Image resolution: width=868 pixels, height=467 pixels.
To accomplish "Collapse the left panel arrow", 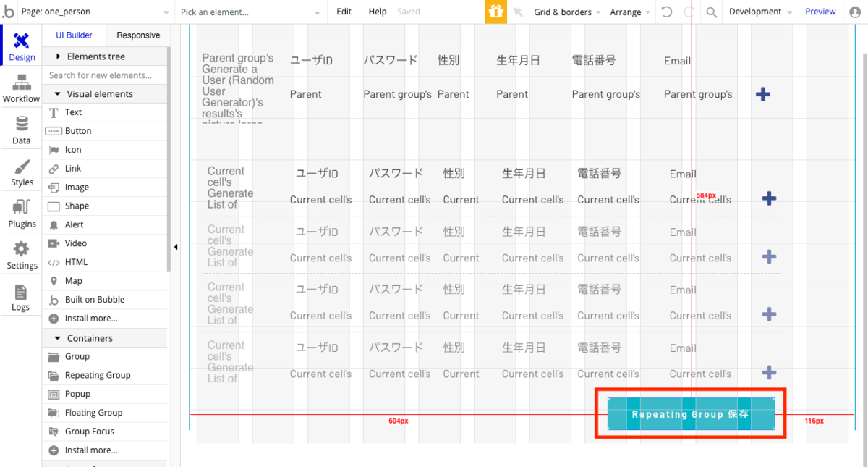I will click(x=176, y=247).
